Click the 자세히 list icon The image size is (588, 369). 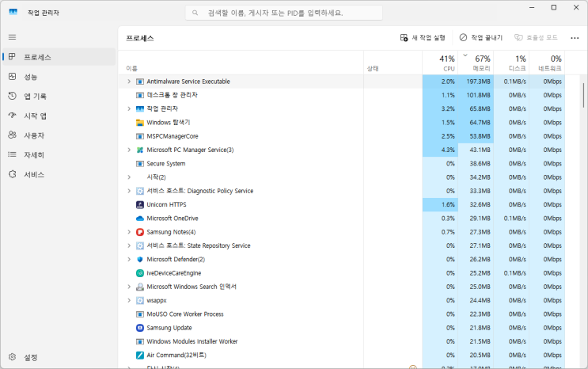12,154
